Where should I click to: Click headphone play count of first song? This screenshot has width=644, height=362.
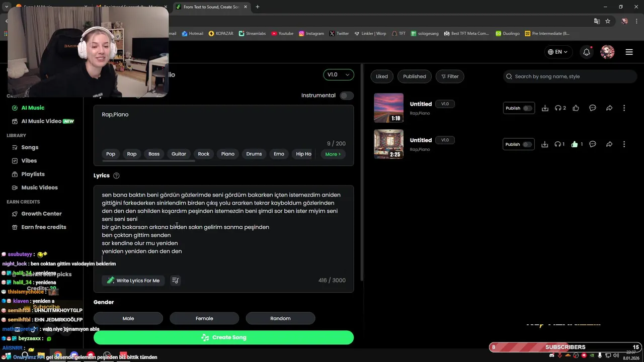tap(560, 108)
